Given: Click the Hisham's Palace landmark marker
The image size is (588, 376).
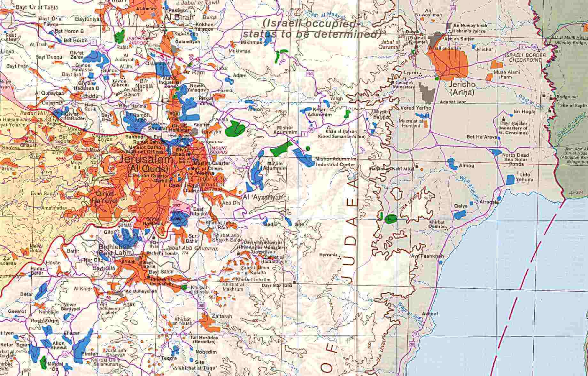Looking at the screenshot, I should 451,32.
